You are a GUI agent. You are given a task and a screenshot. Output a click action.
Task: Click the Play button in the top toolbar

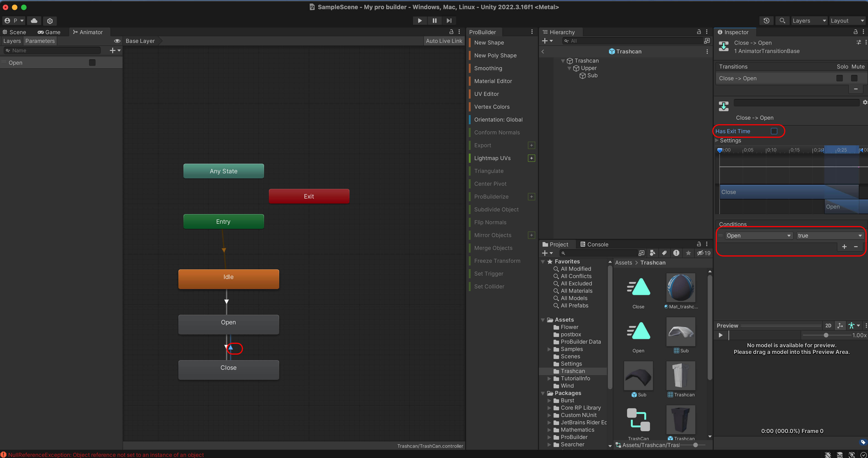(420, 21)
